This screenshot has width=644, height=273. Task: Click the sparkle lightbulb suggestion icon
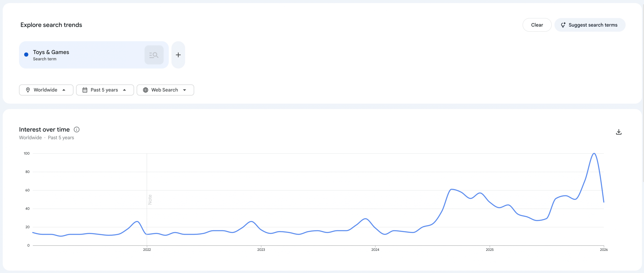point(563,25)
